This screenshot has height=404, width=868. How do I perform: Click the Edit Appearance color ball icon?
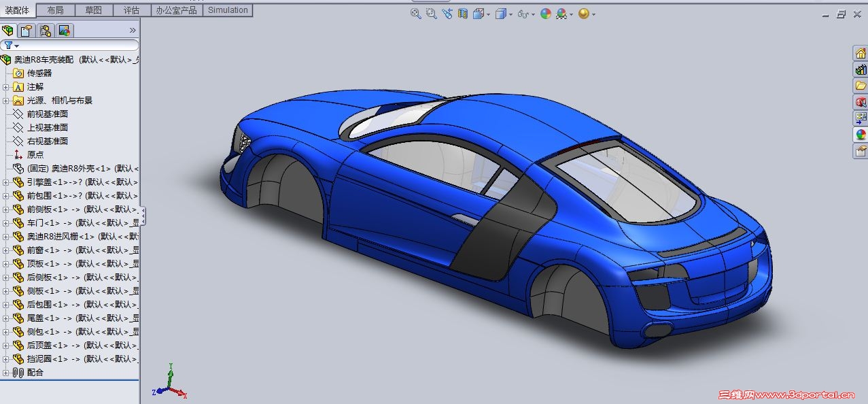[x=546, y=14]
